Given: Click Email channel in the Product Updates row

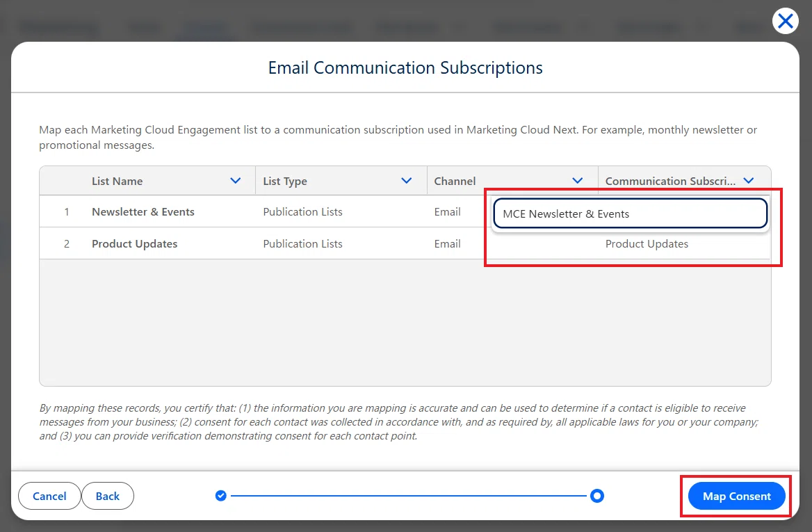Looking at the screenshot, I should (x=448, y=244).
